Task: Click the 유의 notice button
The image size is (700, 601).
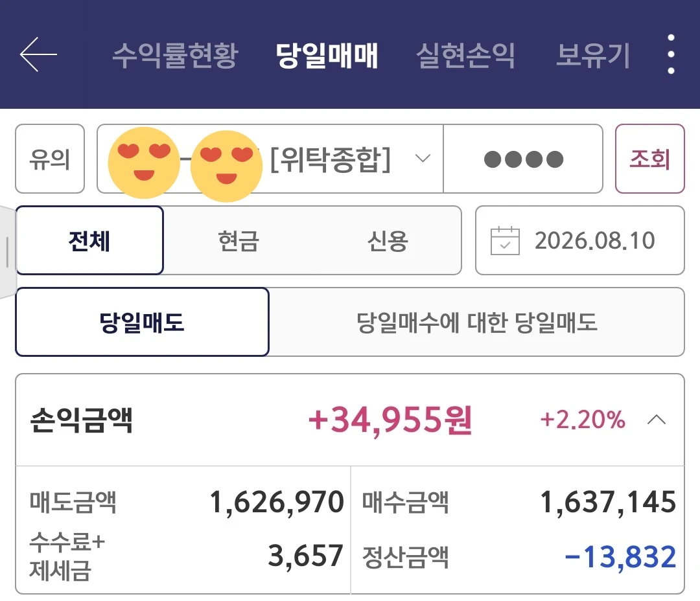Action: 50,159
